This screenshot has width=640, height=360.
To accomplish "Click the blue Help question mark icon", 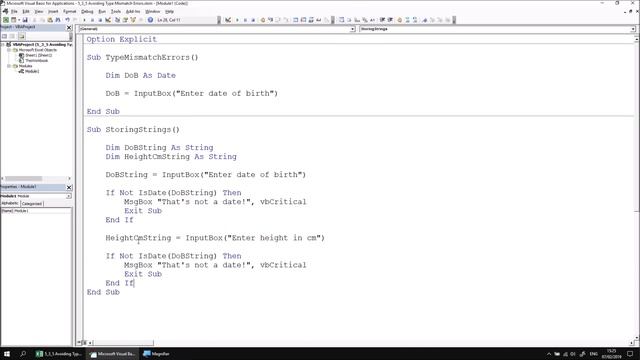I will (150, 20).
